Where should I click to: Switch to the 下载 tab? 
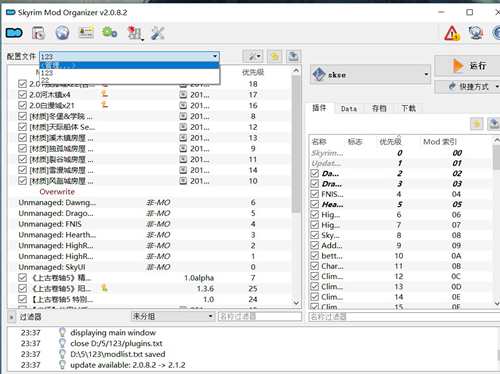click(x=408, y=109)
